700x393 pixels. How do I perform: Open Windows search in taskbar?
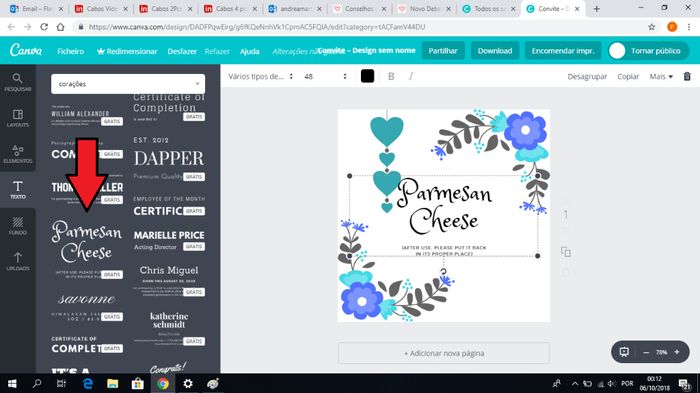tap(37, 384)
